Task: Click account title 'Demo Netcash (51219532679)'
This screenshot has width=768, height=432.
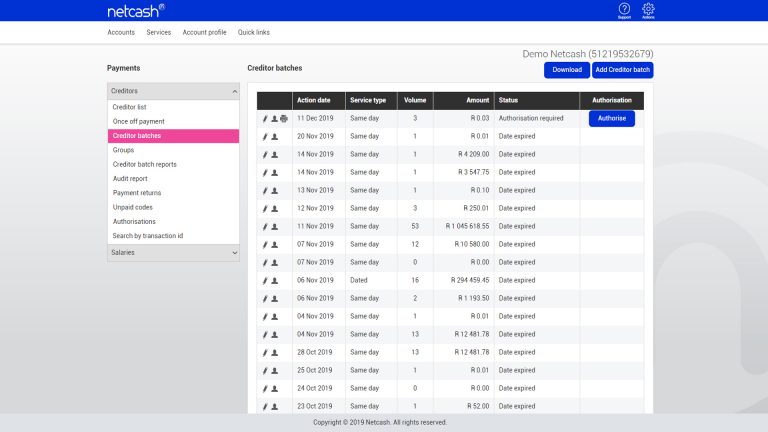Action: [x=587, y=54]
